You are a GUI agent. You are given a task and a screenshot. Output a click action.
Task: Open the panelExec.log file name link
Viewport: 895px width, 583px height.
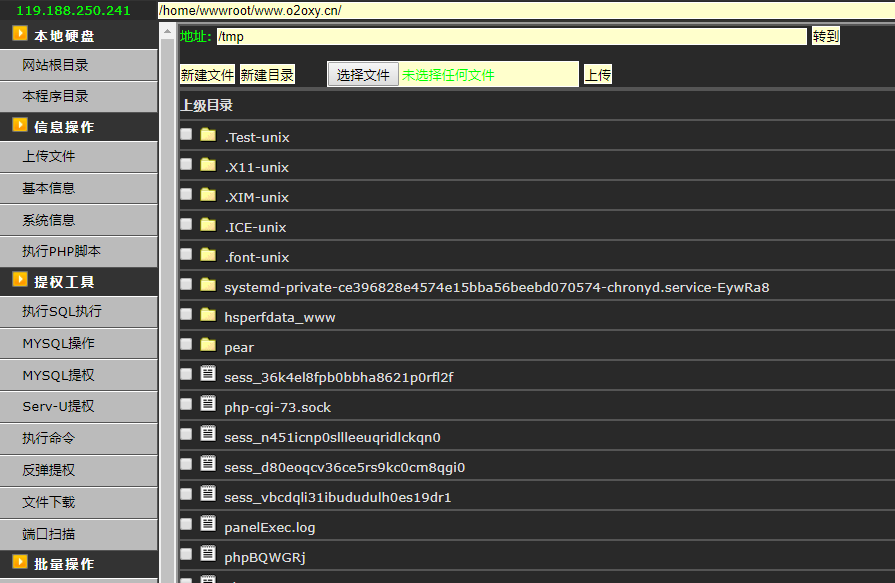point(270,528)
